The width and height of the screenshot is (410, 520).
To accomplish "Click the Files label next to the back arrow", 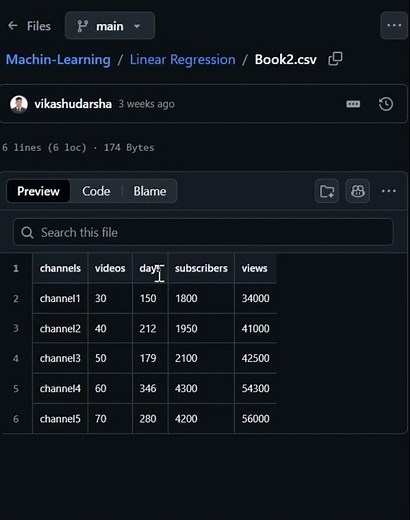I will 39,26.
